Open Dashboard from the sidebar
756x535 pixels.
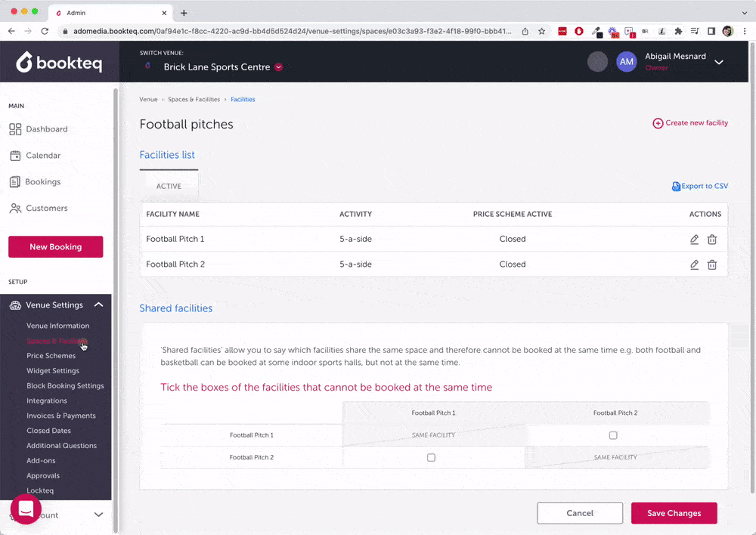point(46,129)
